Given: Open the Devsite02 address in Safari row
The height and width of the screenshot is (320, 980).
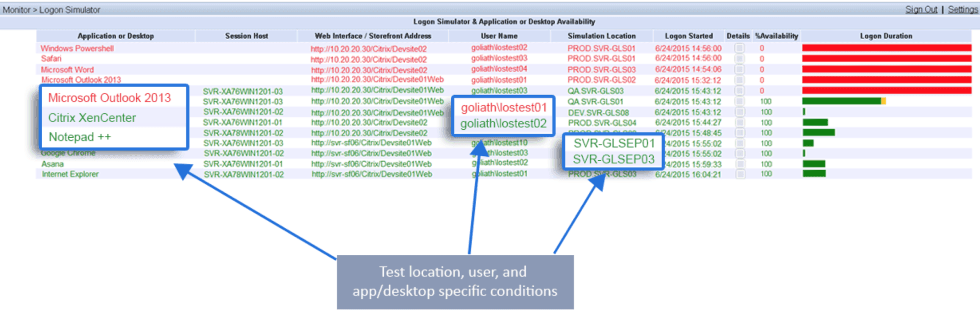Looking at the screenshot, I should (368, 59).
